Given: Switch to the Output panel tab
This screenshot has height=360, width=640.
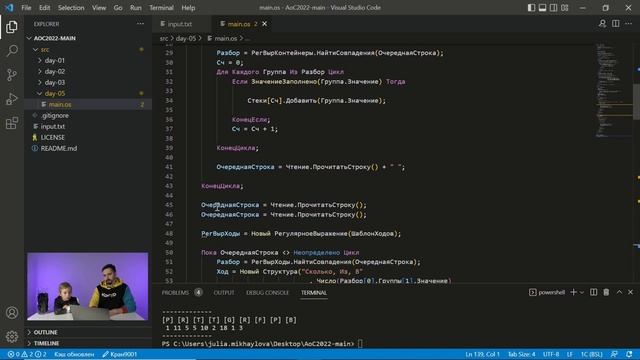Looking at the screenshot, I should coord(224,293).
